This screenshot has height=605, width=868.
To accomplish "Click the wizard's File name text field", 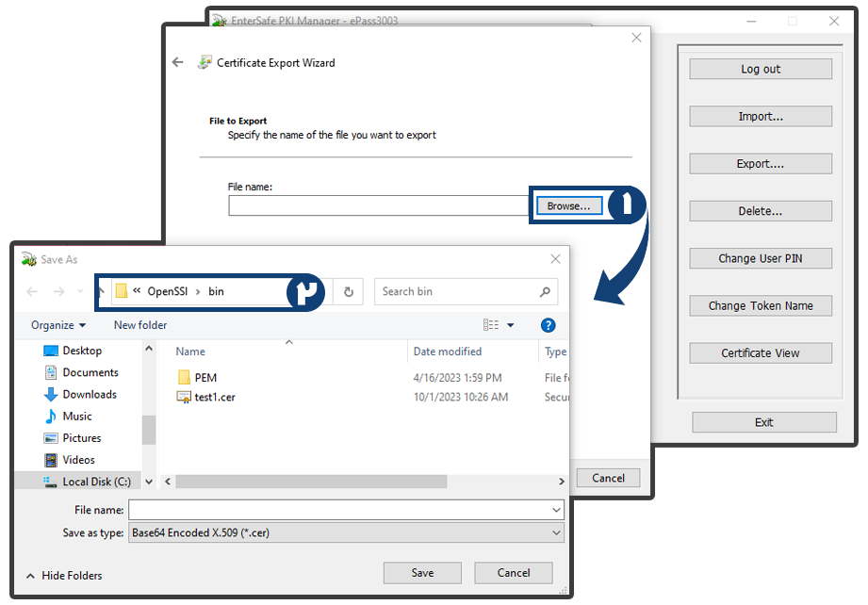I will [379, 205].
